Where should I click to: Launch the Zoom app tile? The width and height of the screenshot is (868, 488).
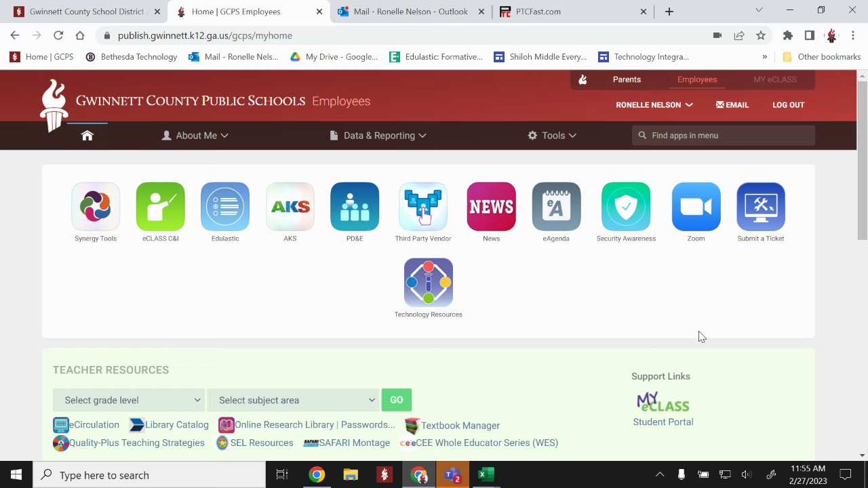tap(696, 207)
